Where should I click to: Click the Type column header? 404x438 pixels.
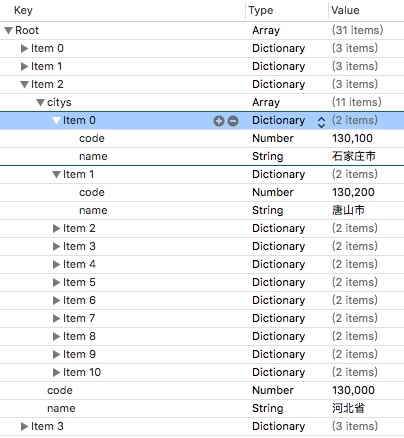click(261, 10)
